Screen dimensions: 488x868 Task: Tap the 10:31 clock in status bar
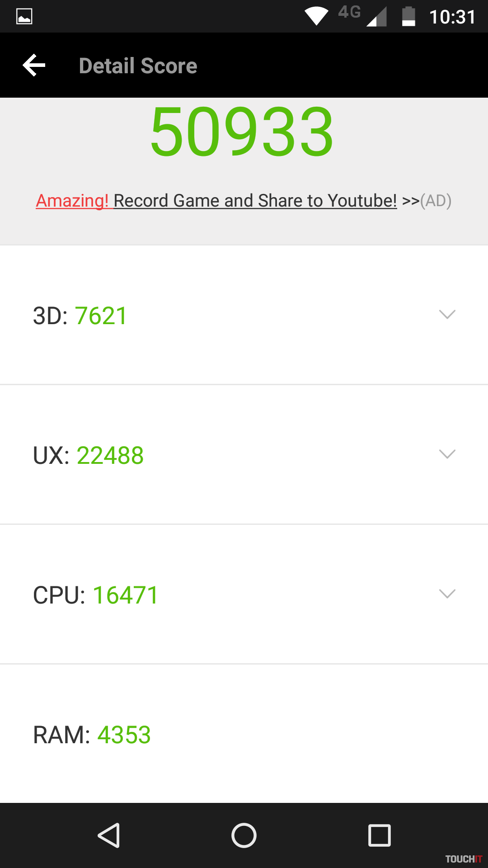(452, 18)
